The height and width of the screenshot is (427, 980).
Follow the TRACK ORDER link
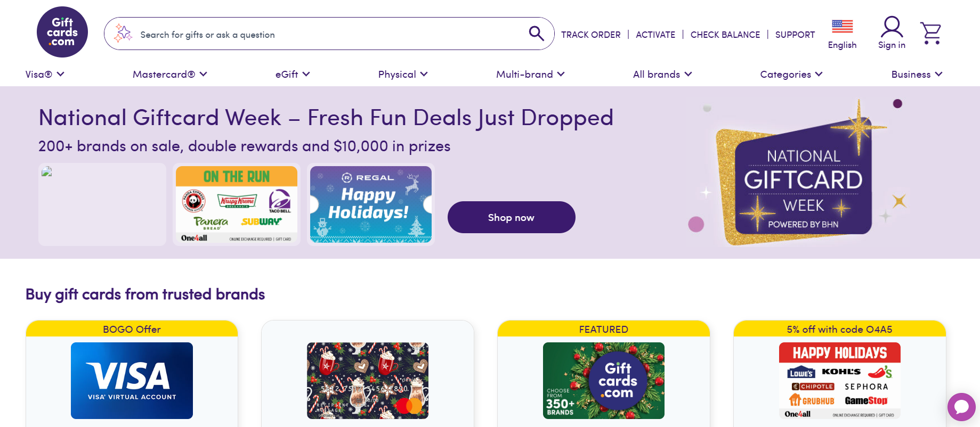[x=590, y=35]
